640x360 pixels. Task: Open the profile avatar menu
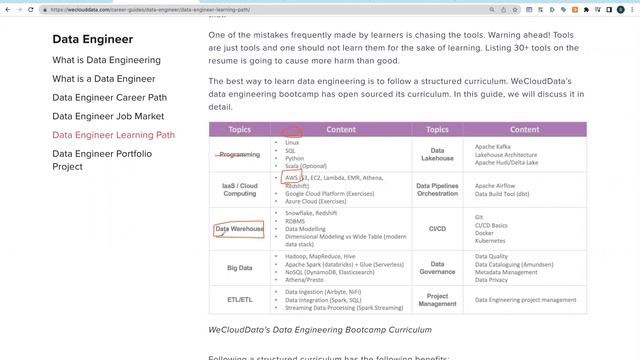pos(620,9)
